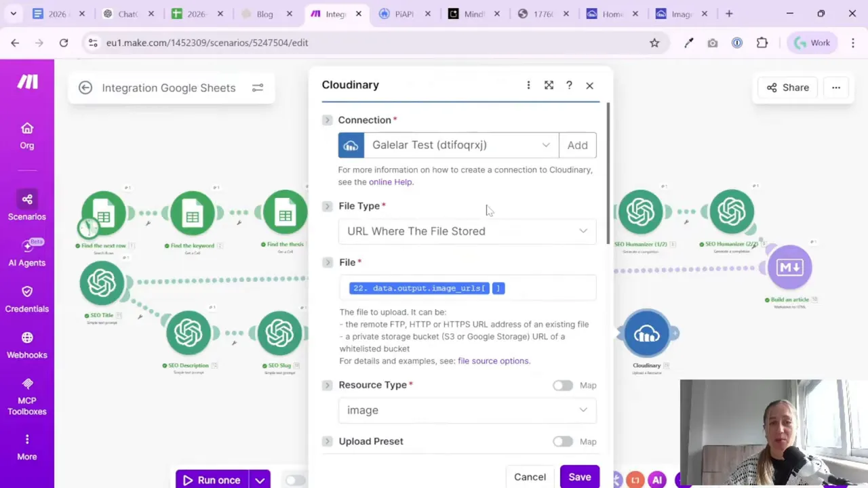Screen dimensions: 868x488
Task: Select the 'Find the keyword' Google Sheets module
Action: [193, 213]
